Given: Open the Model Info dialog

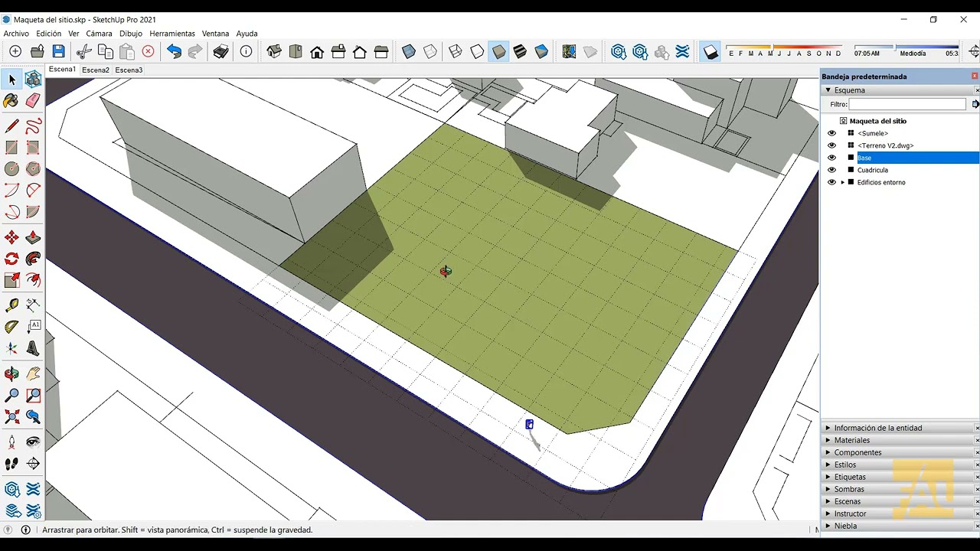Looking at the screenshot, I should coord(246,52).
